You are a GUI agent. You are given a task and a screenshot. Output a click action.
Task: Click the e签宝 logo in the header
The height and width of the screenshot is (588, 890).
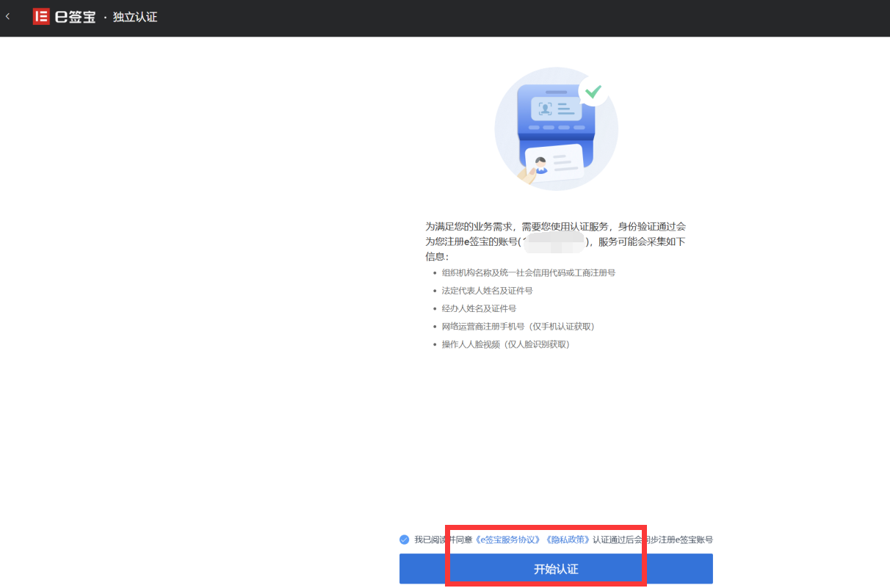[64, 16]
